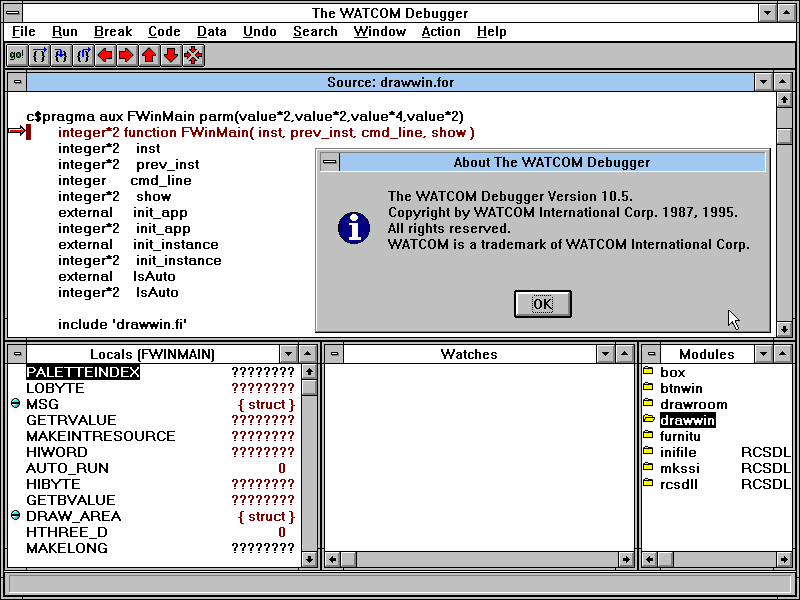Open the Modules window control menu box
Viewport: 800px width, 600px height.
click(651, 354)
